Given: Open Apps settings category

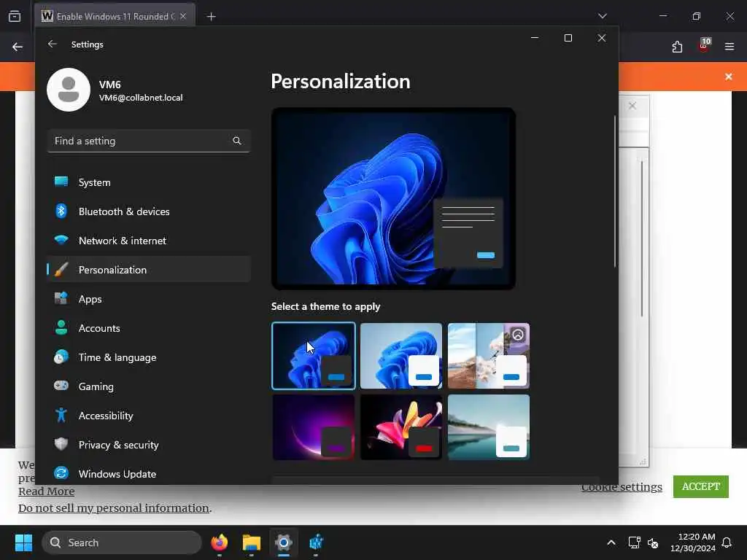Looking at the screenshot, I should (149, 299).
